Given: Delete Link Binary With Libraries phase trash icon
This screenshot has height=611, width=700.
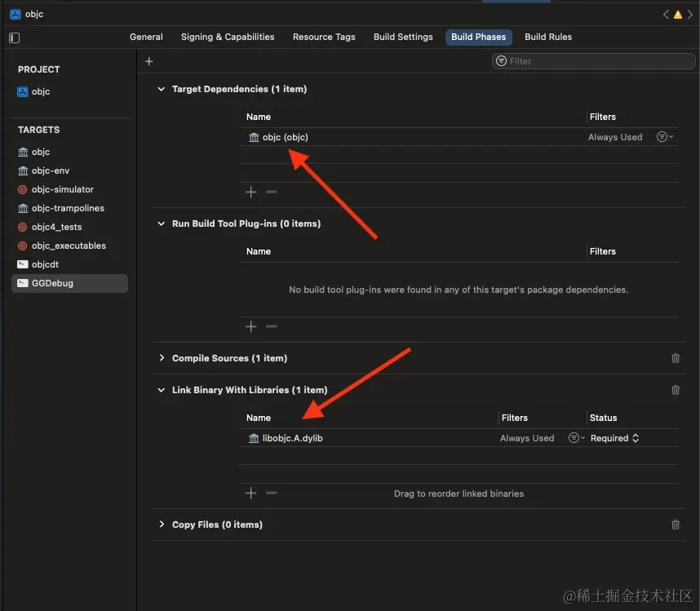Looking at the screenshot, I should pyautogui.click(x=676, y=391).
